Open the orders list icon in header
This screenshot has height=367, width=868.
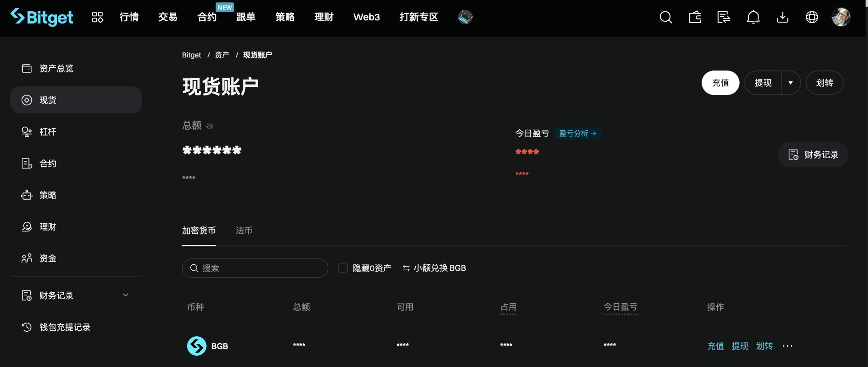pos(724,17)
